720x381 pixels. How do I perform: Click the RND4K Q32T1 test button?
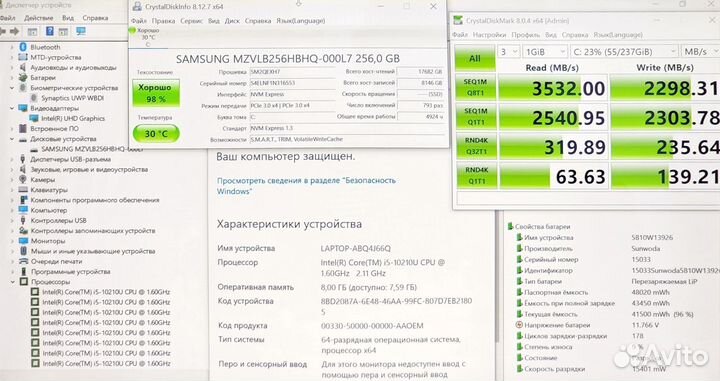[475, 146]
